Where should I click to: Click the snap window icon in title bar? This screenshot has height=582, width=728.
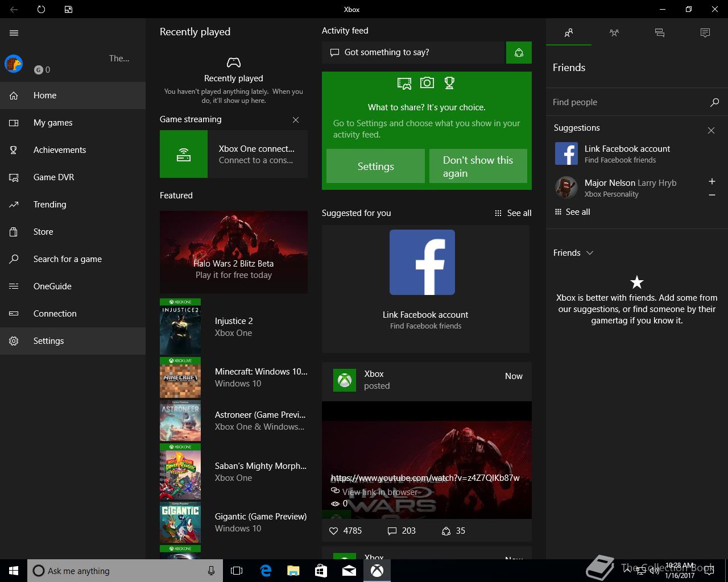(x=68, y=9)
